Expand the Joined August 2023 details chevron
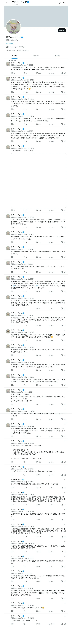This screenshot has height=644, width=72. click(24, 47)
